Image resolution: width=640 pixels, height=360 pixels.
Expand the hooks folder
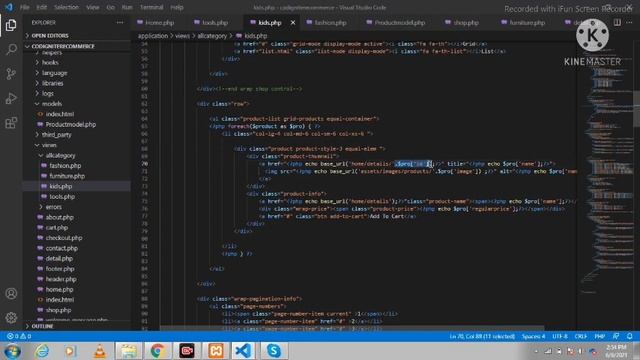(50, 62)
